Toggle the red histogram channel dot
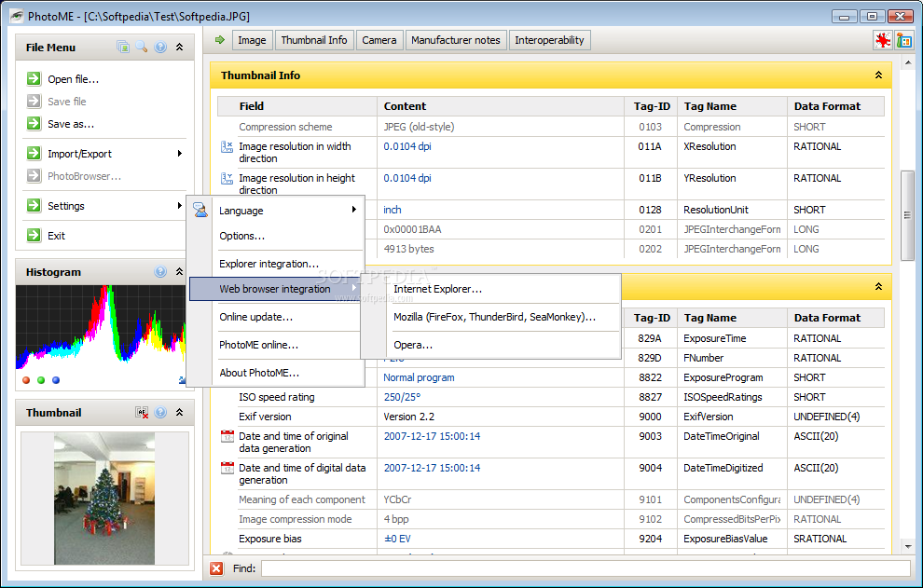Viewport: 923px width, 588px height. click(x=26, y=380)
